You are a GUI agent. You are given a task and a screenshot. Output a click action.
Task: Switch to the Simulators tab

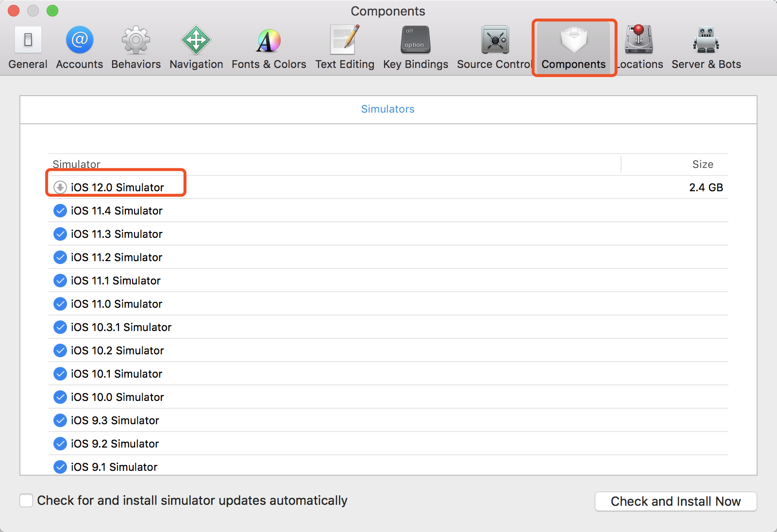388,109
